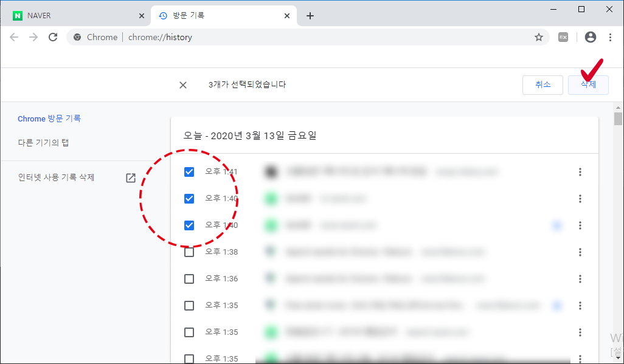The width and height of the screenshot is (624, 364).
Task: Click the 오후 1:38 time text
Action: [221, 252]
